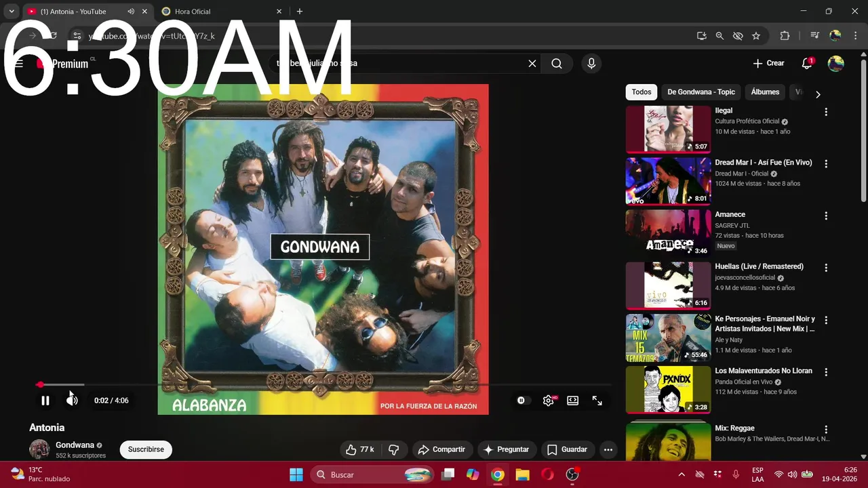Image resolution: width=868 pixels, height=488 pixels.
Task: Open File Explorer from taskbar
Action: click(522, 474)
